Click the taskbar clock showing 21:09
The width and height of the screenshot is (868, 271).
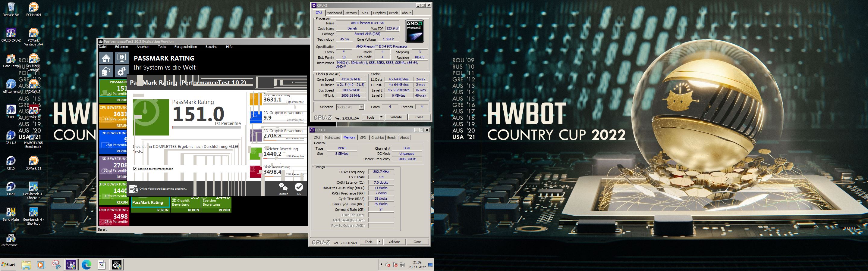point(417,265)
